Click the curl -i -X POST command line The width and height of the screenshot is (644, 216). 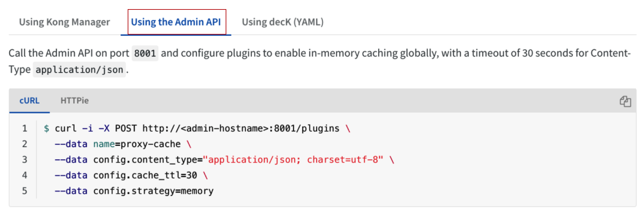[197, 128]
